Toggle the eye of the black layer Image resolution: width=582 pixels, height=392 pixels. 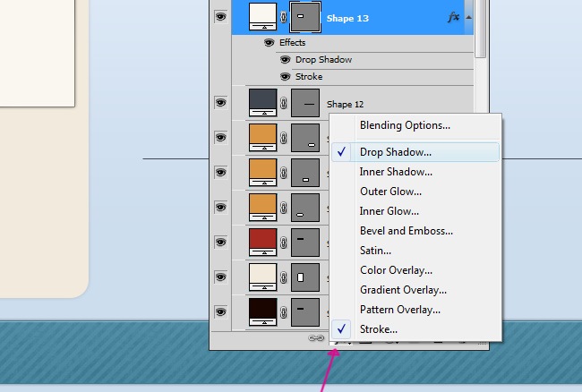point(220,311)
